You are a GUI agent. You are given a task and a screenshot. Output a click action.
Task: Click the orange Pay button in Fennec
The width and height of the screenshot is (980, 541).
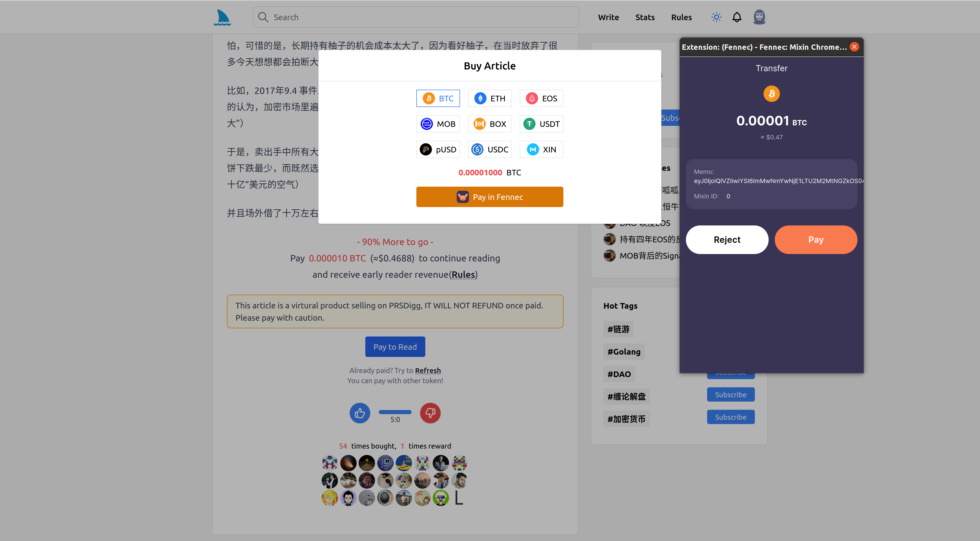click(816, 240)
